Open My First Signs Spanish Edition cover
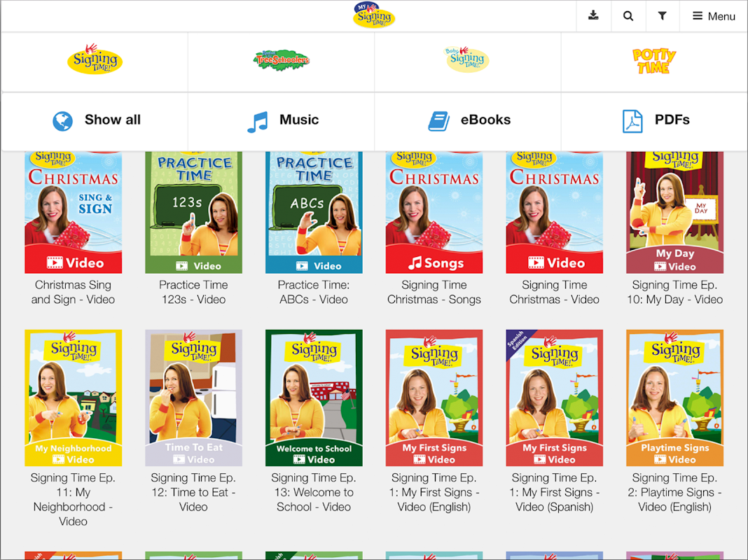This screenshot has width=748, height=560. coord(554,398)
